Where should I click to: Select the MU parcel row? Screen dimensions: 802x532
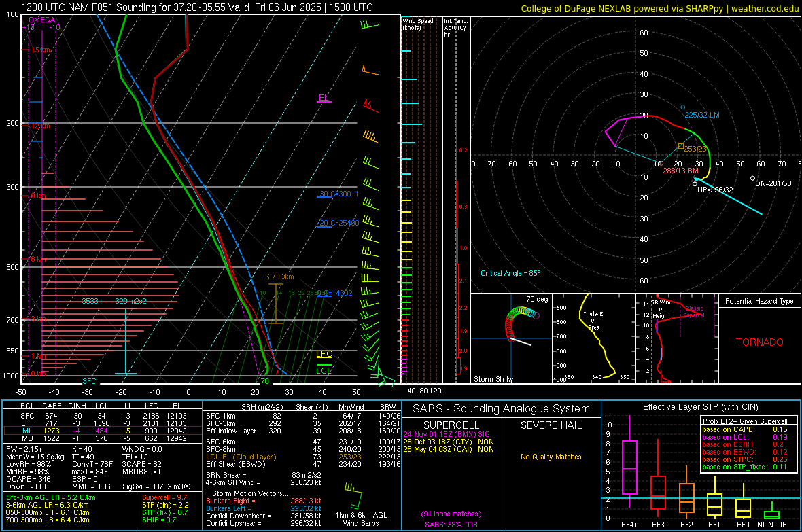coord(103,438)
